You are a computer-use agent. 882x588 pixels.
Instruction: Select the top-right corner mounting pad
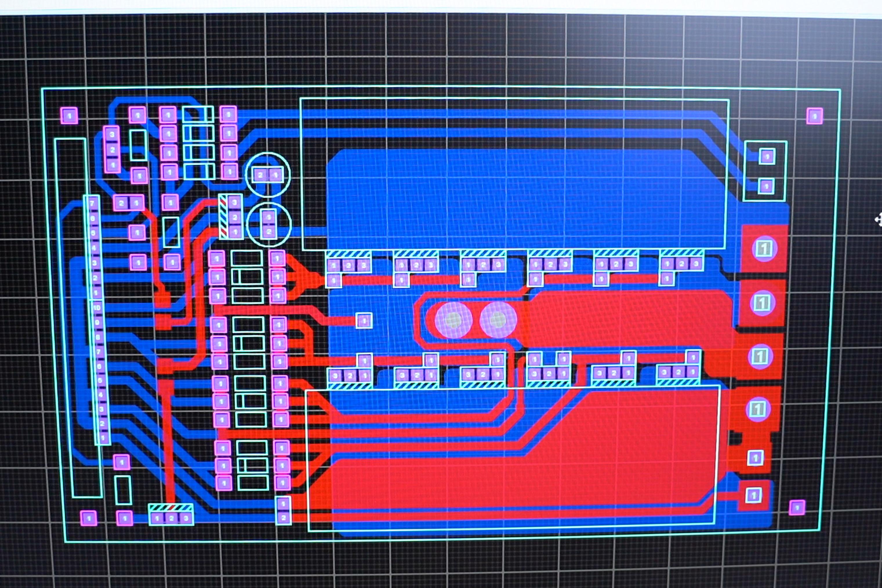pyautogui.click(x=814, y=116)
